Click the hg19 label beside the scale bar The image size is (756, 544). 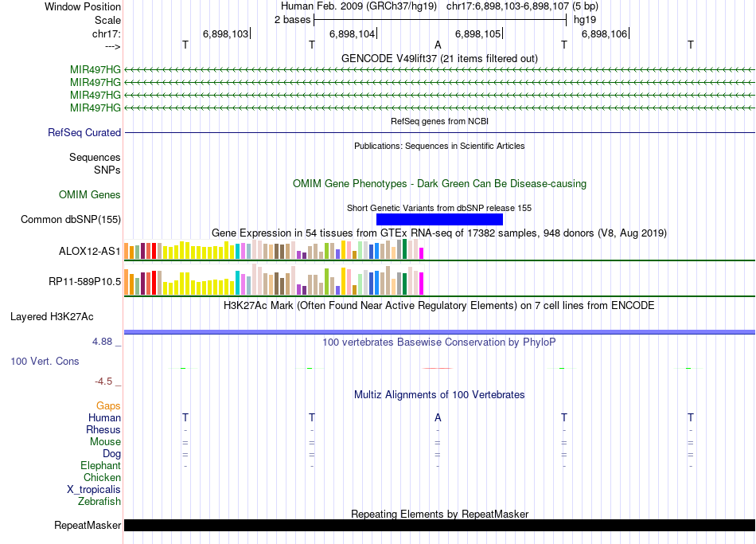pyautogui.click(x=584, y=20)
